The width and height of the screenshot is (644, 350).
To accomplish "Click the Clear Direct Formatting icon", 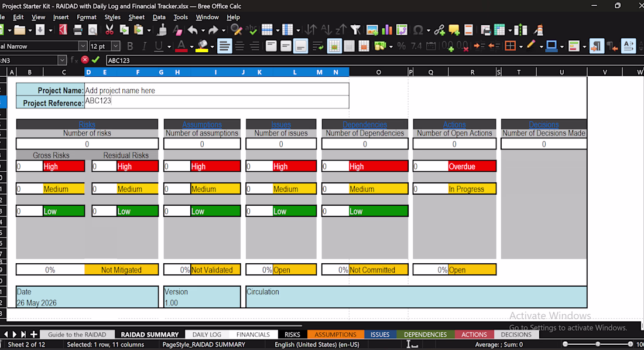I will pos(177,30).
